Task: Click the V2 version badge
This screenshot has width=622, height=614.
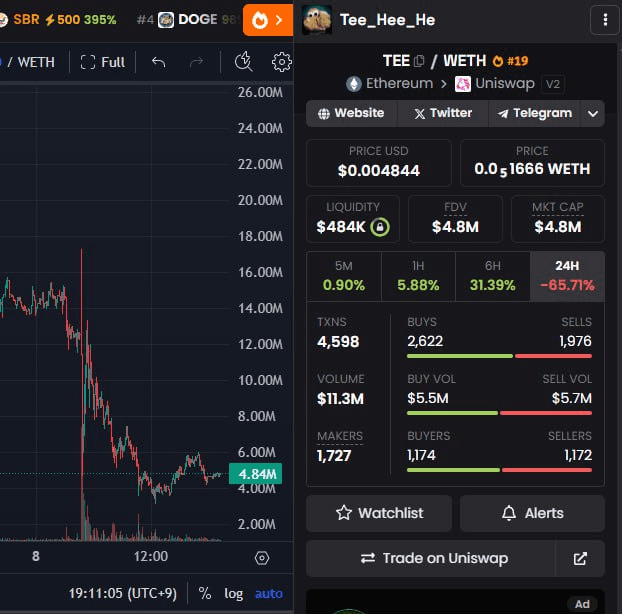Action: 553,84
